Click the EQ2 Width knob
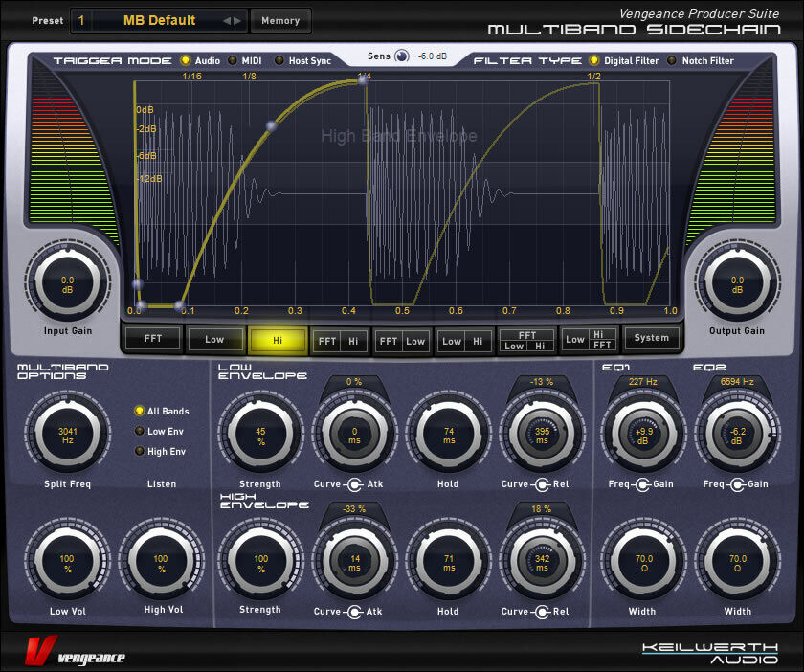 (x=737, y=562)
